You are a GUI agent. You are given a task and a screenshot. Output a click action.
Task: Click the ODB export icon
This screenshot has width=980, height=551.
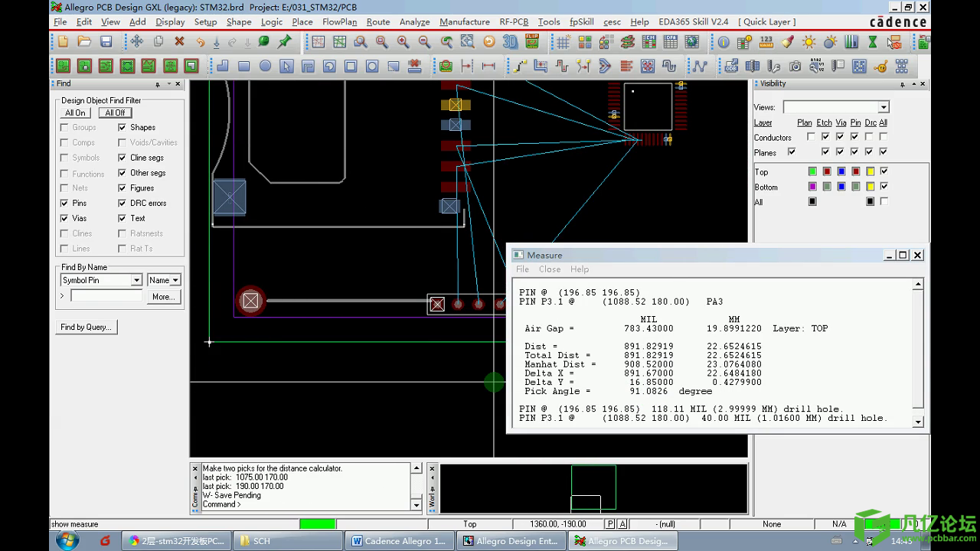730,67
